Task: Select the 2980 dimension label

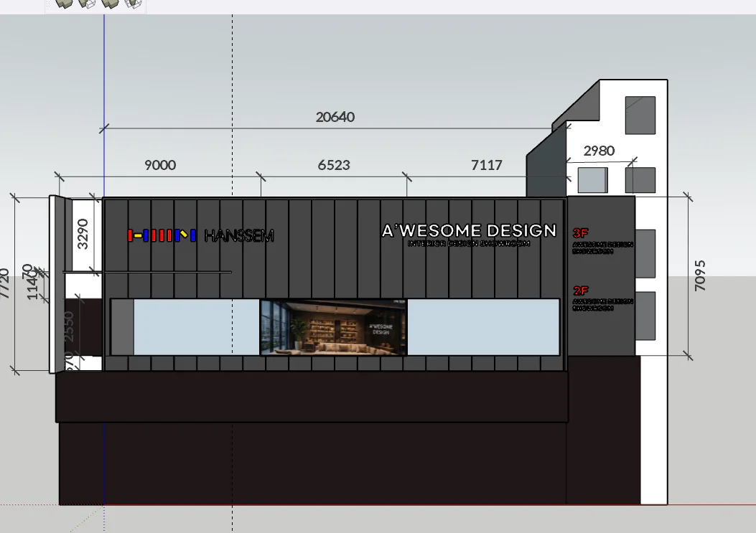Action: (599, 151)
